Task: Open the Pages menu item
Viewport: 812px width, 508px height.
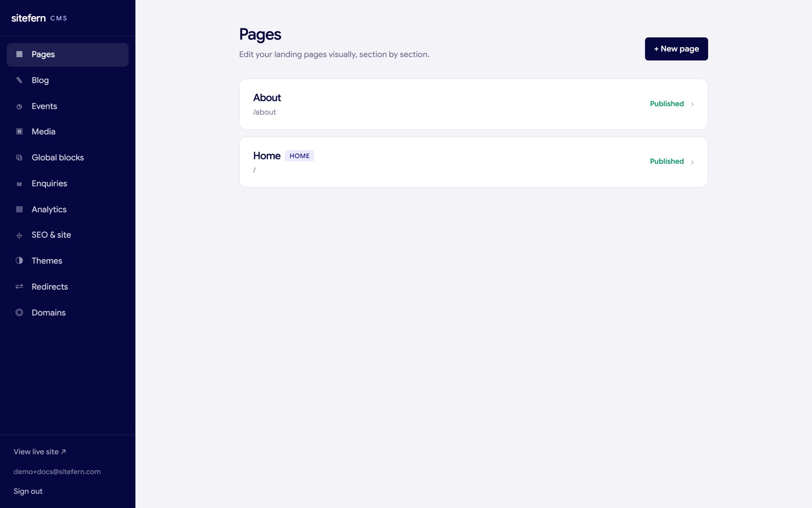Action: coord(67,54)
